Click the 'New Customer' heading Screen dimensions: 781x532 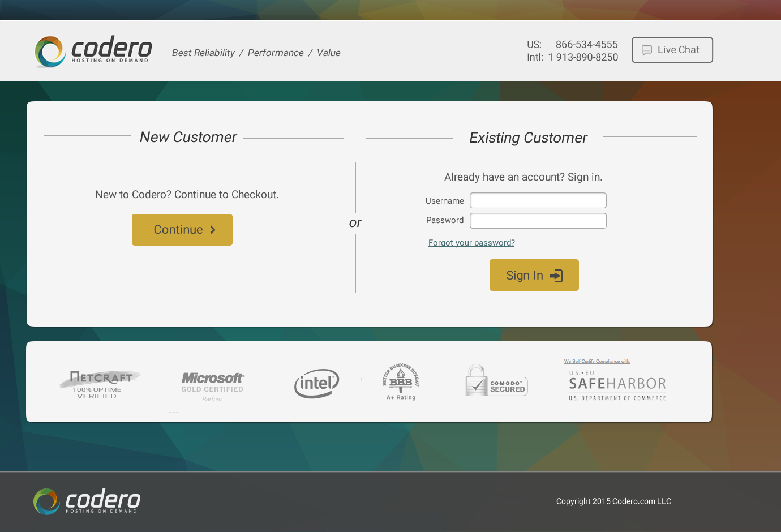tap(188, 137)
